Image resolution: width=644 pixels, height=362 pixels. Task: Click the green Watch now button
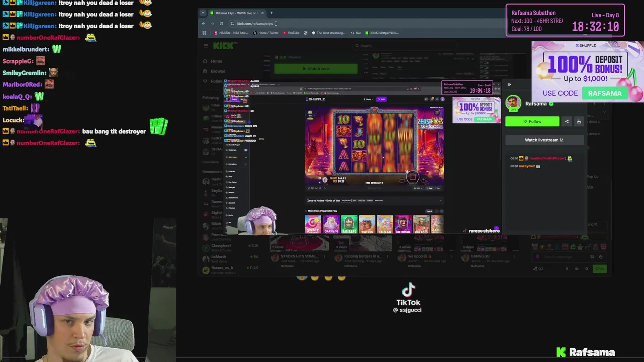(316, 69)
